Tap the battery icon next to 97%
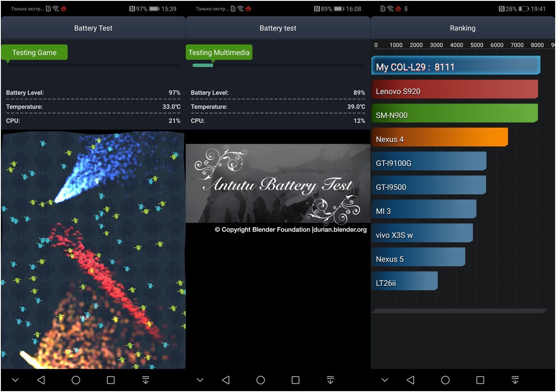Image resolution: width=556 pixels, height=392 pixels. pos(154,9)
